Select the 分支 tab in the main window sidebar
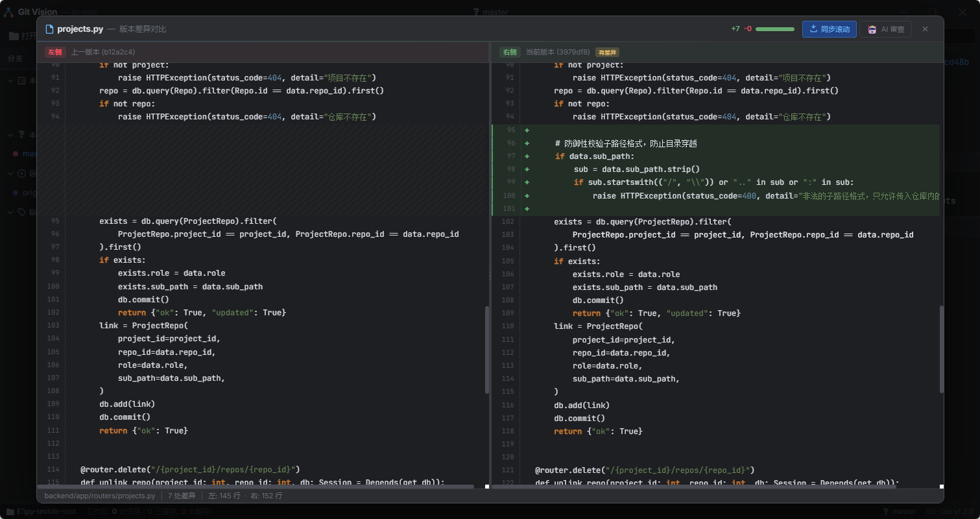The image size is (980, 519). (16, 58)
